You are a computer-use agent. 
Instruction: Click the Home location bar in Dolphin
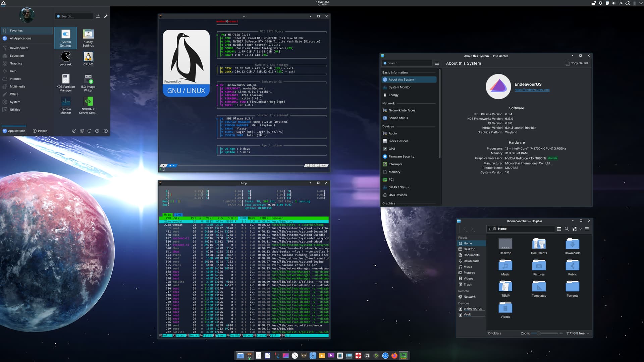[x=521, y=229]
